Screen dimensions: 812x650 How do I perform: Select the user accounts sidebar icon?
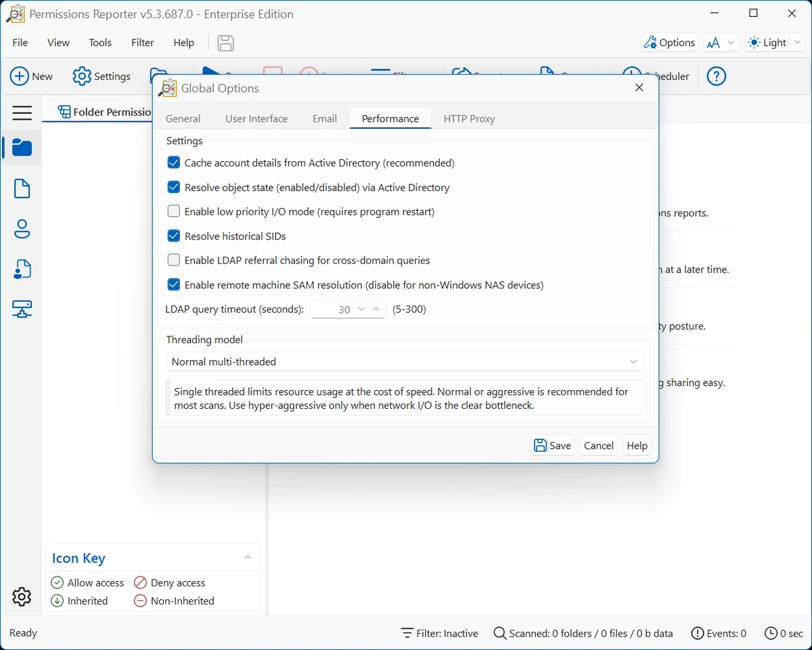(x=22, y=229)
